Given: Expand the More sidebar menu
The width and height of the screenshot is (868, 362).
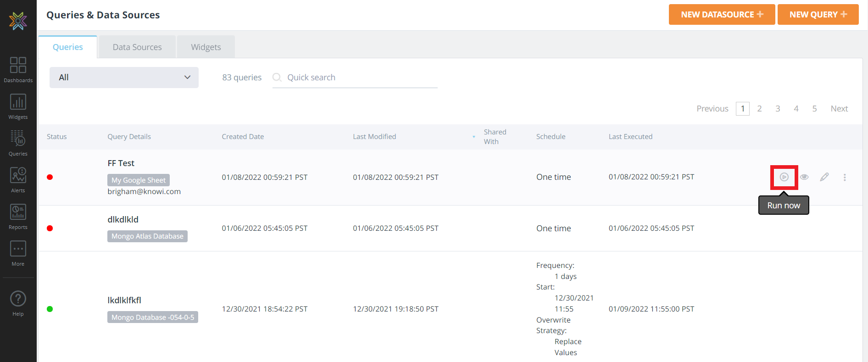Looking at the screenshot, I should [18, 253].
